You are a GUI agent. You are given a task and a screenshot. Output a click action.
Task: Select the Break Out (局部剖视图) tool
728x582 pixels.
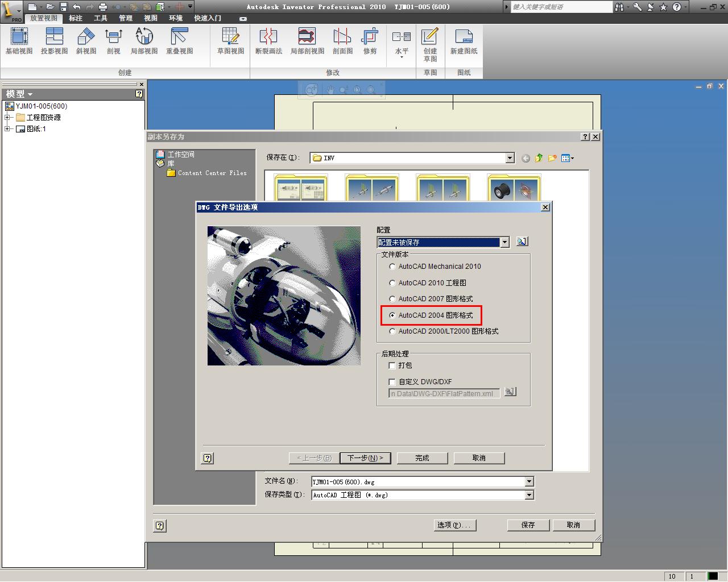(x=307, y=41)
